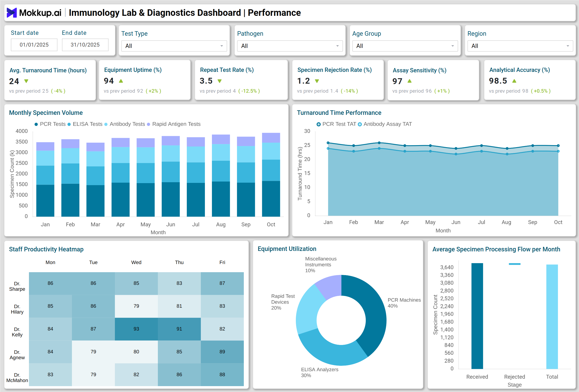Image resolution: width=579 pixels, height=392 pixels.
Task: Click Dr. Kelly Wed cell showing 93
Action: tap(136, 329)
